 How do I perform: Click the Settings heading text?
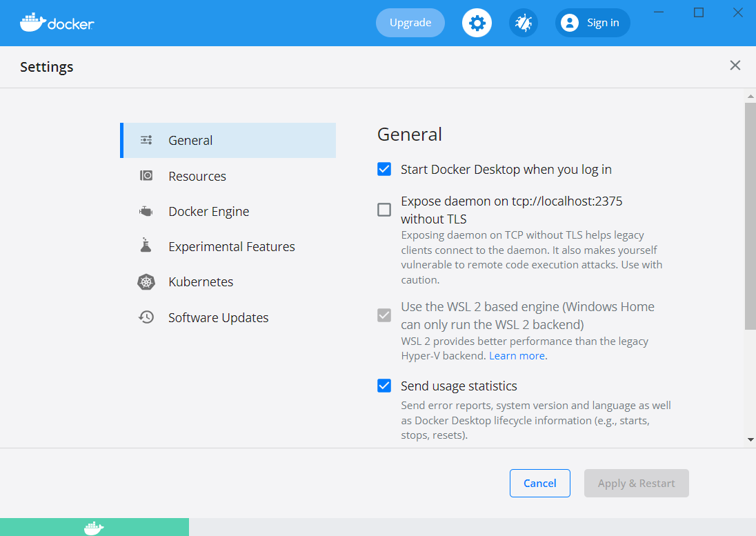pyautogui.click(x=47, y=66)
